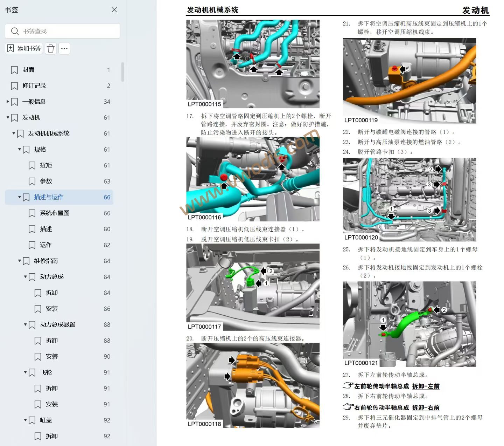Viewport: 504px width, 446px height.
Task: Select the 参数 bookmark
Action: coord(46,181)
